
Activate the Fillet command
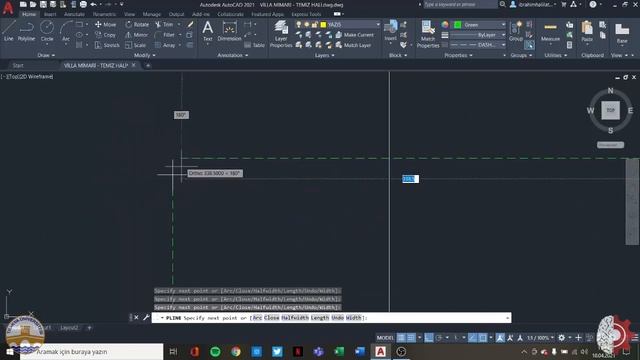point(164,35)
